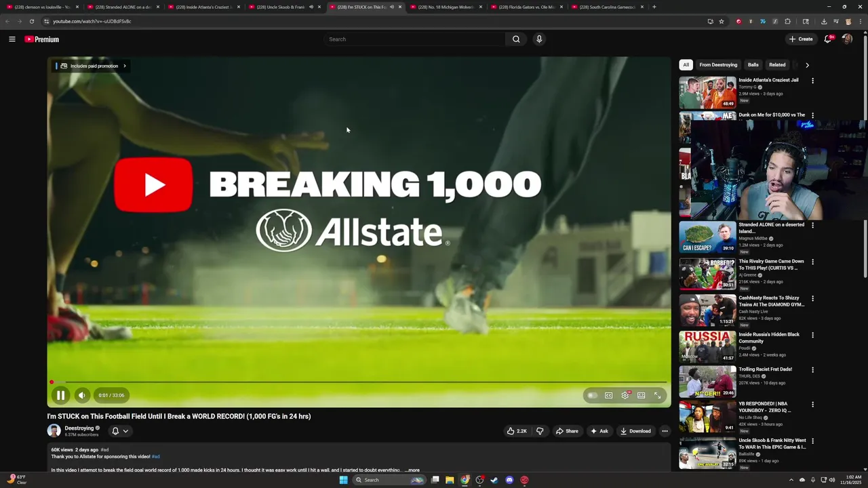Select From Deestroying filter chip

pyautogui.click(x=718, y=65)
